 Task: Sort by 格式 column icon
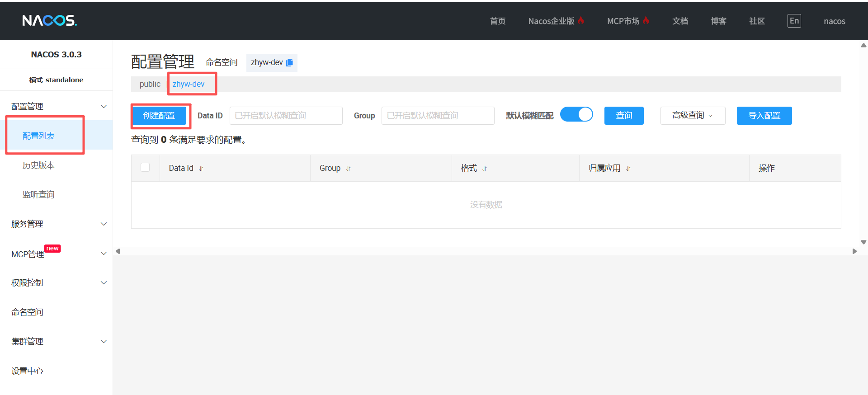click(x=485, y=169)
